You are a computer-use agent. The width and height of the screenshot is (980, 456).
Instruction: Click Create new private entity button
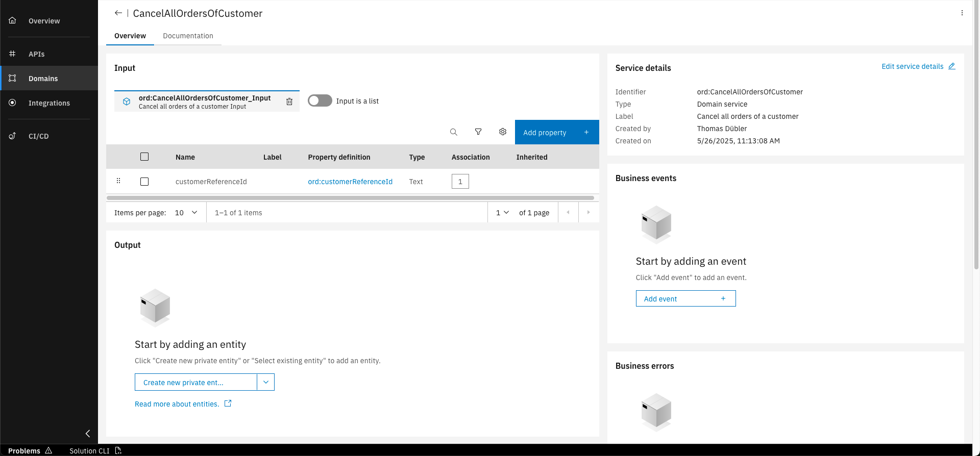(x=195, y=382)
